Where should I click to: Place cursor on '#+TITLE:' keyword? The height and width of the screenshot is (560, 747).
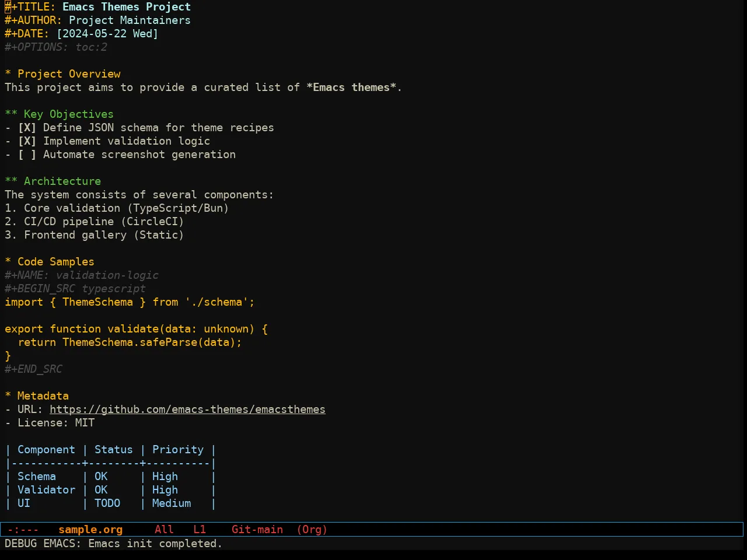pos(30,7)
